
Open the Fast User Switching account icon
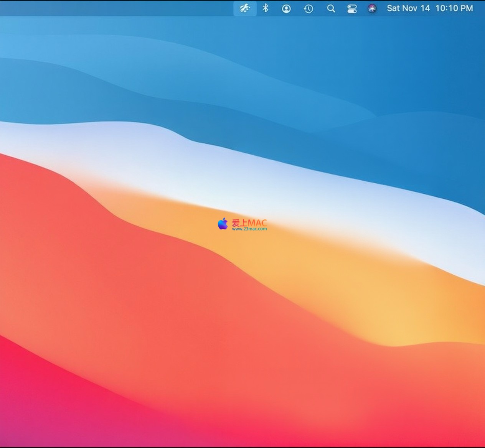pos(286,8)
